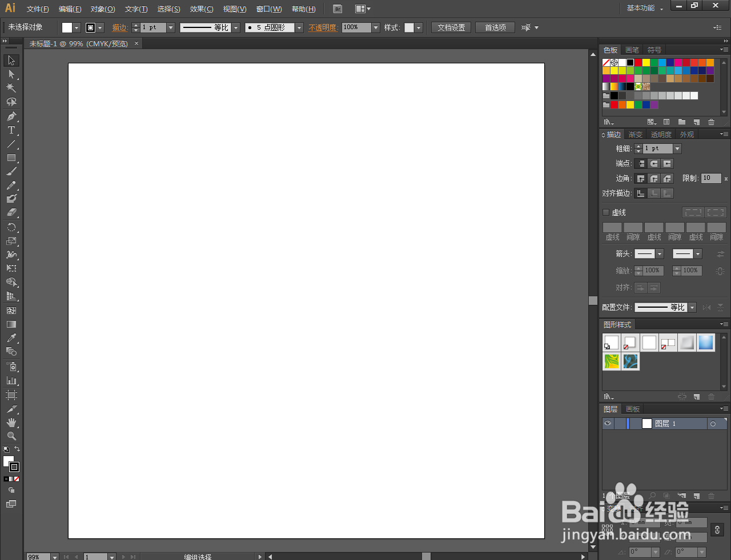Open Adobe Bridge from the Br button
Viewport: 731px width, 560px height.
click(338, 9)
